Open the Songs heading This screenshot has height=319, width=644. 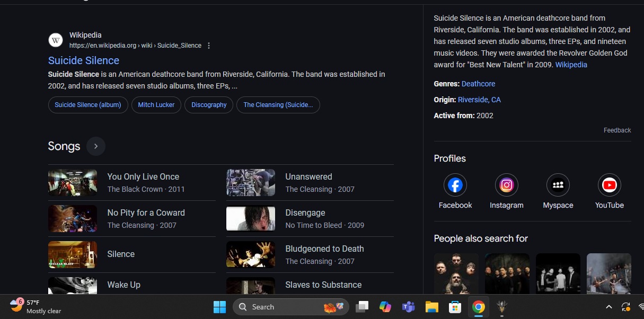(64, 146)
